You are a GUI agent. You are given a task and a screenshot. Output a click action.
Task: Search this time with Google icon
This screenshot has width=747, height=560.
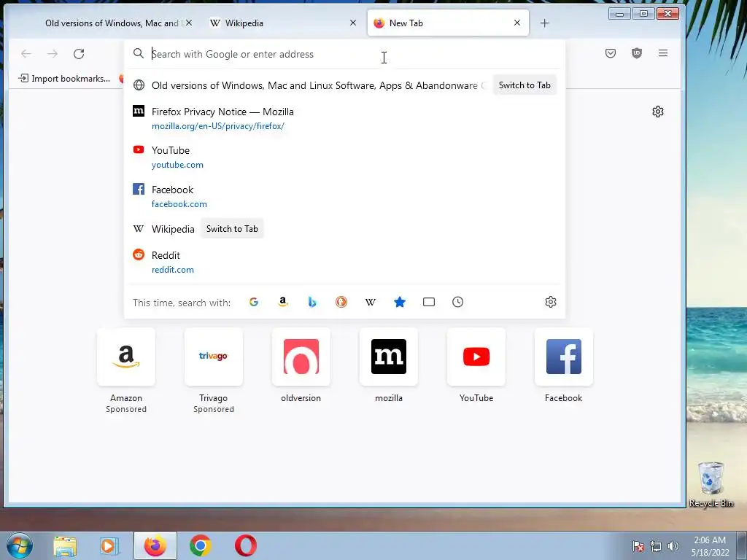pyautogui.click(x=254, y=302)
